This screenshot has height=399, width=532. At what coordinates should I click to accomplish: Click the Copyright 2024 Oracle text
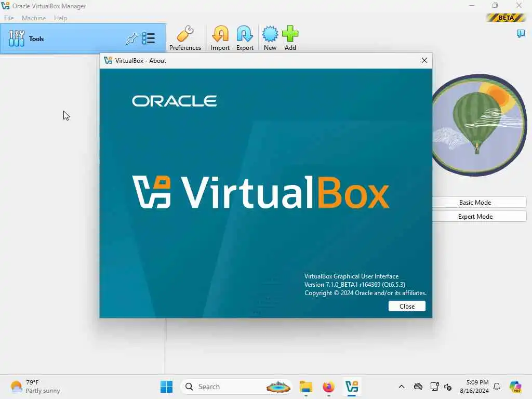click(365, 293)
